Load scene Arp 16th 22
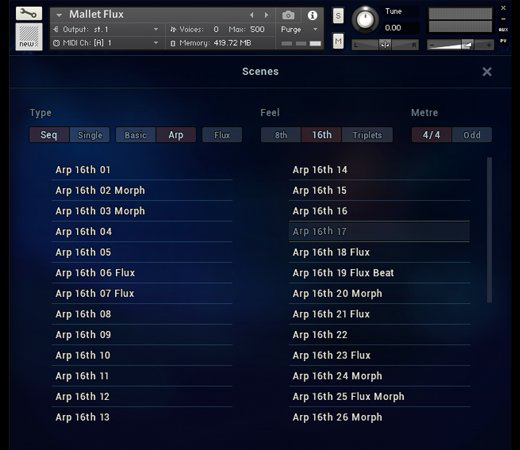Viewport: 520px width, 450px height. pos(379,335)
